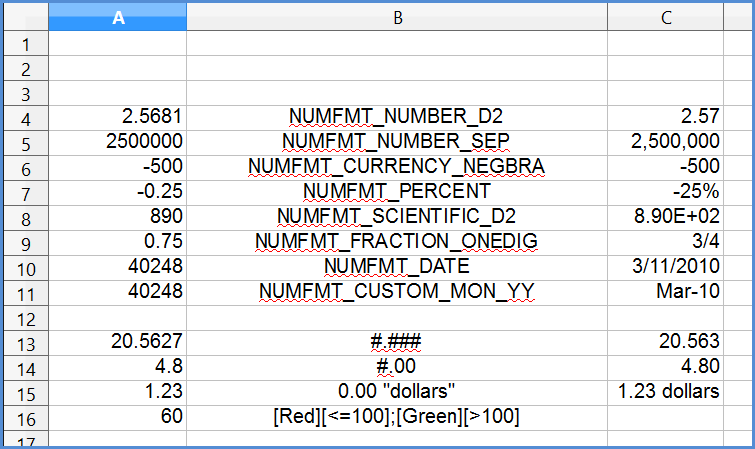Select row 10 header
Image resolution: width=755 pixels, height=449 pixels.
point(24,269)
